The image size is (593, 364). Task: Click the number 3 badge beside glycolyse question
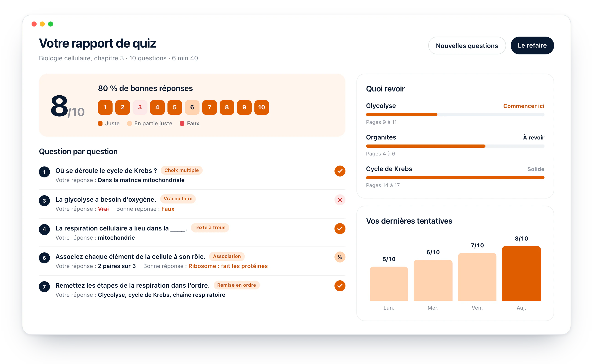click(44, 201)
